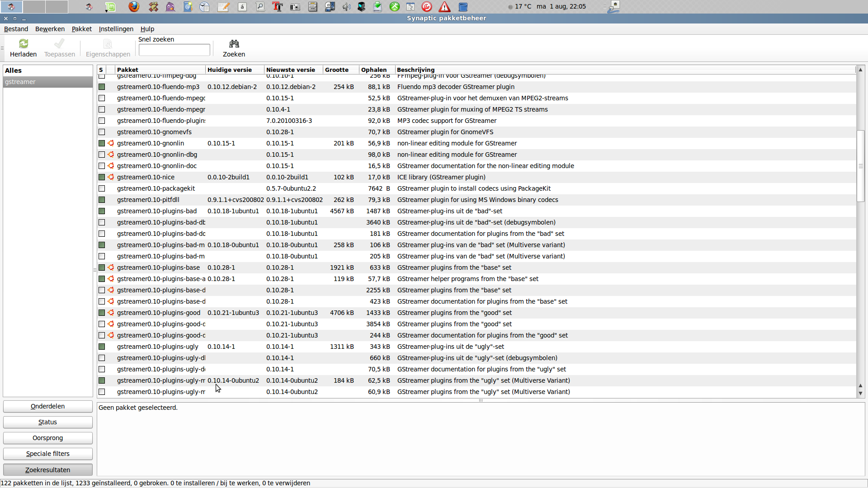Click the network connection tray icon
This screenshot has height=488, width=868.
[x=613, y=7]
